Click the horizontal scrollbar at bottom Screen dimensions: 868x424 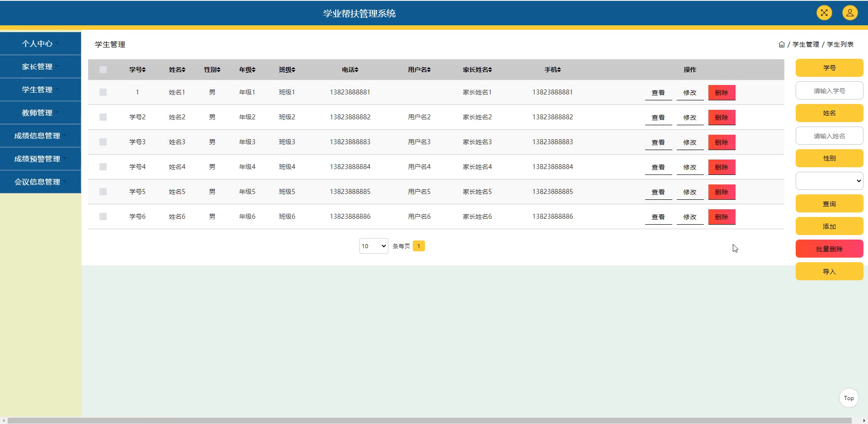[x=429, y=420]
